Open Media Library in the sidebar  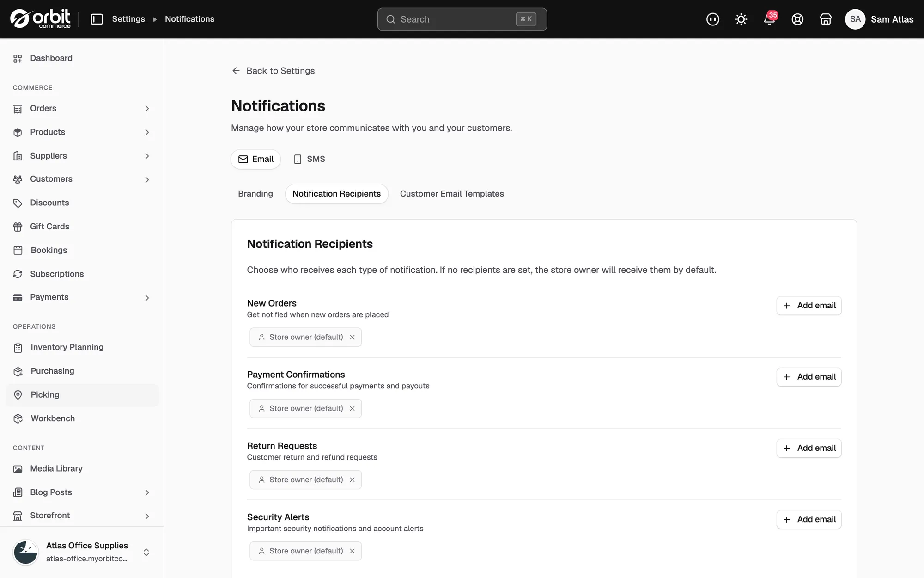pyautogui.click(x=82, y=469)
